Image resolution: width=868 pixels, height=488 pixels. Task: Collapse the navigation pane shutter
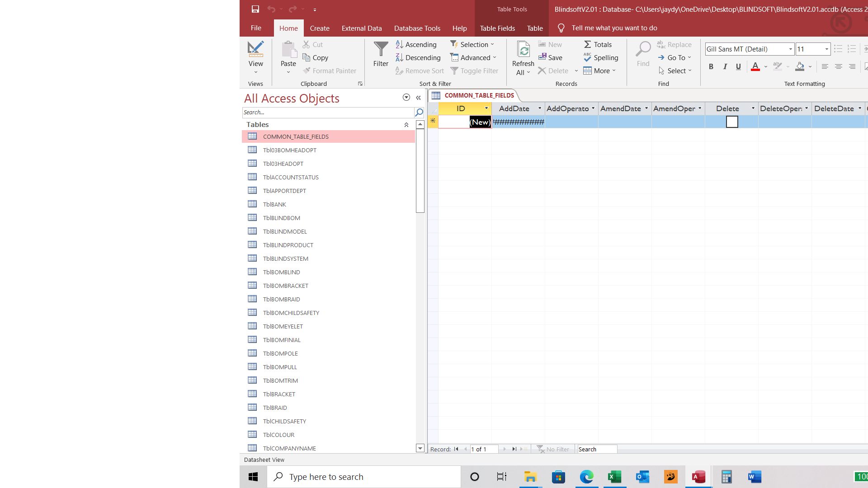[418, 98]
